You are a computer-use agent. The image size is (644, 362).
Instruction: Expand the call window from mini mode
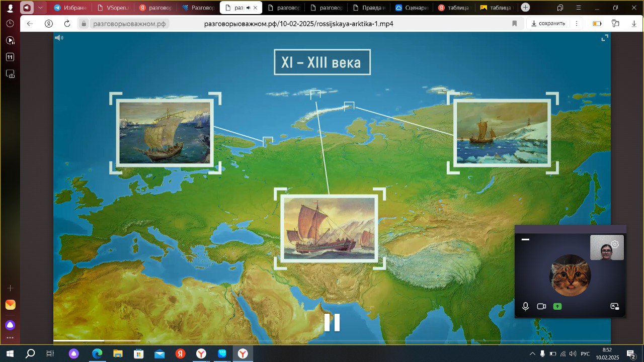tap(614, 306)
